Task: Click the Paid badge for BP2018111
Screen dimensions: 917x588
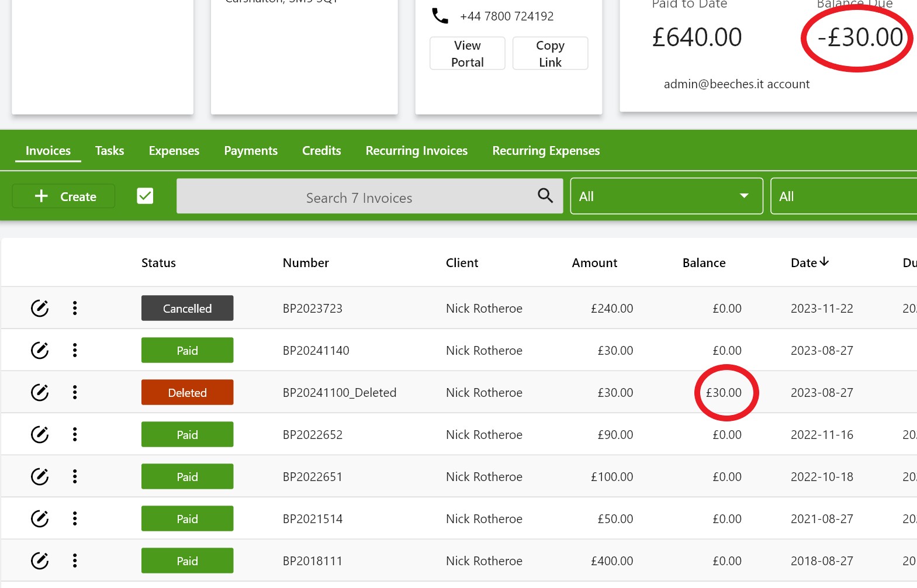Action: tap(187, 561)
